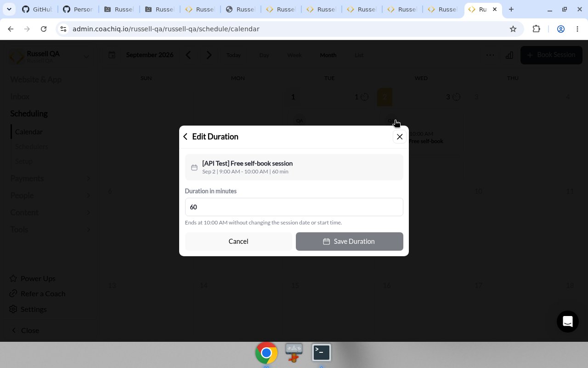
Task: Click the calendar icon in the session card
Action: click(194, 167)
